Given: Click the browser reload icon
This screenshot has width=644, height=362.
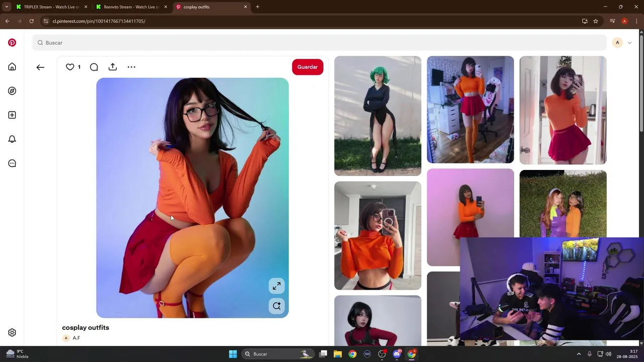Looking at the screenshot, I should 31,21.
